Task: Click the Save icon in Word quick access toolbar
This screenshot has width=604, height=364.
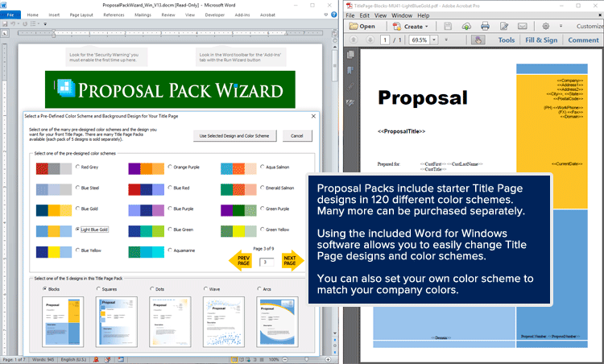Action: coord(5,24)
